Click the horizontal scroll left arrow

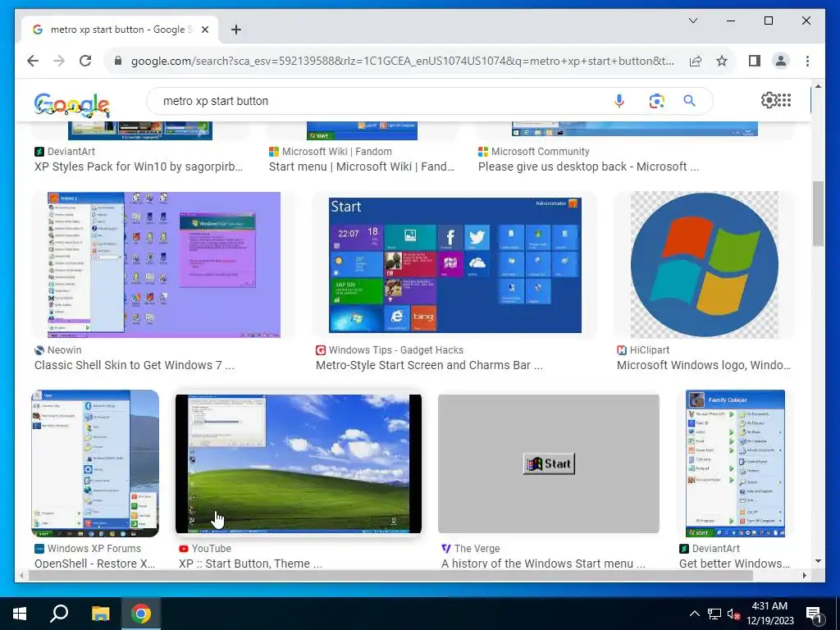21,575
